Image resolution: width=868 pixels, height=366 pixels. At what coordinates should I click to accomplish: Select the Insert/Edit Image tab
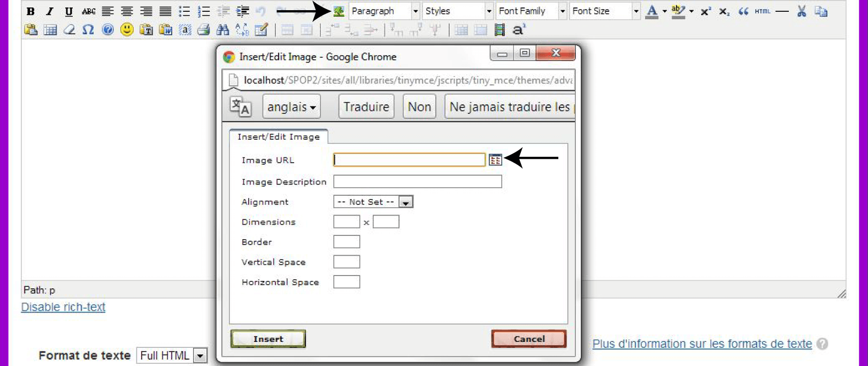(x=278, y=137)
